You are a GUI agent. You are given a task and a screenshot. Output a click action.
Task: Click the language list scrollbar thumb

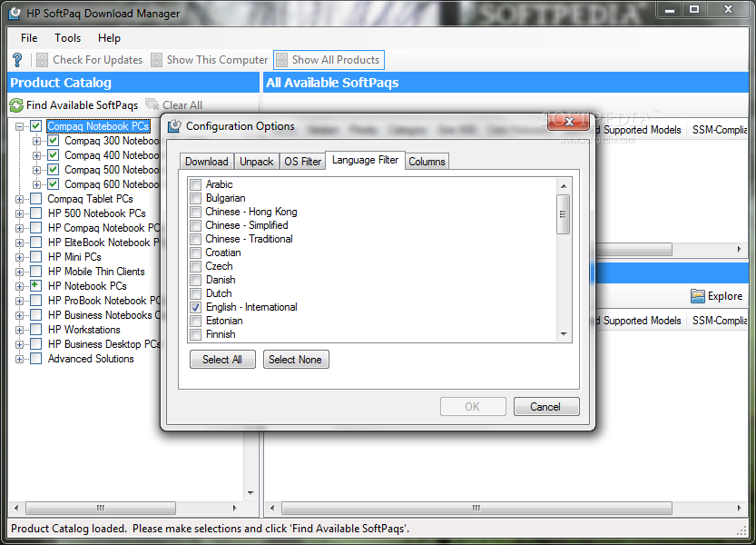coord(563,214)
